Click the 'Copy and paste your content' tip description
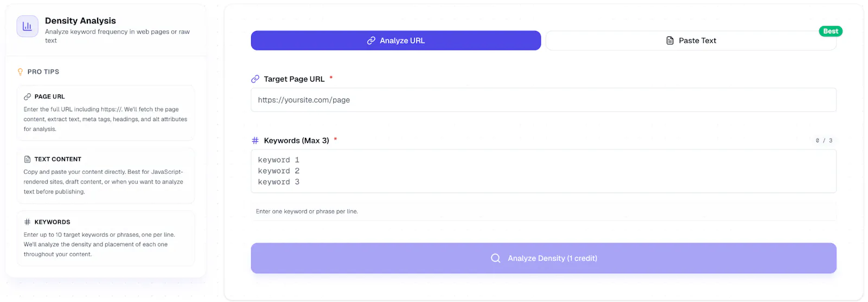The image size is (868, 302). click(103, 181)
